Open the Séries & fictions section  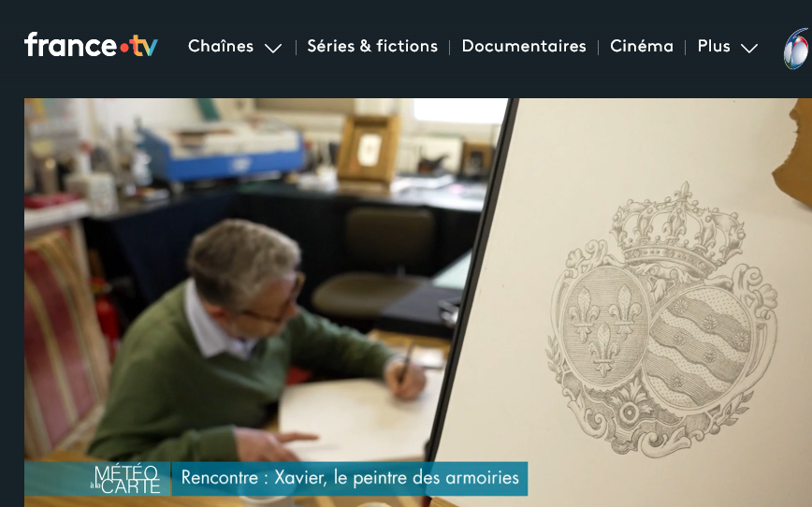click(x=372, y=46)
